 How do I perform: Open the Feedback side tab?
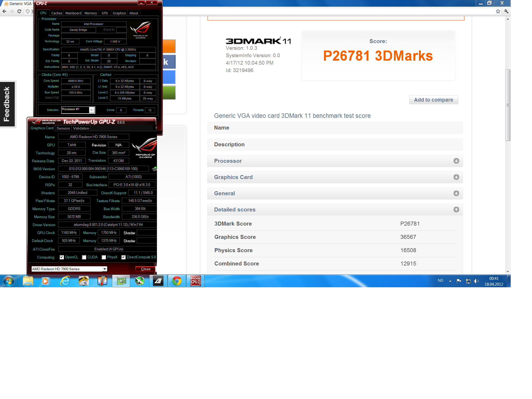tap(7, 104)
